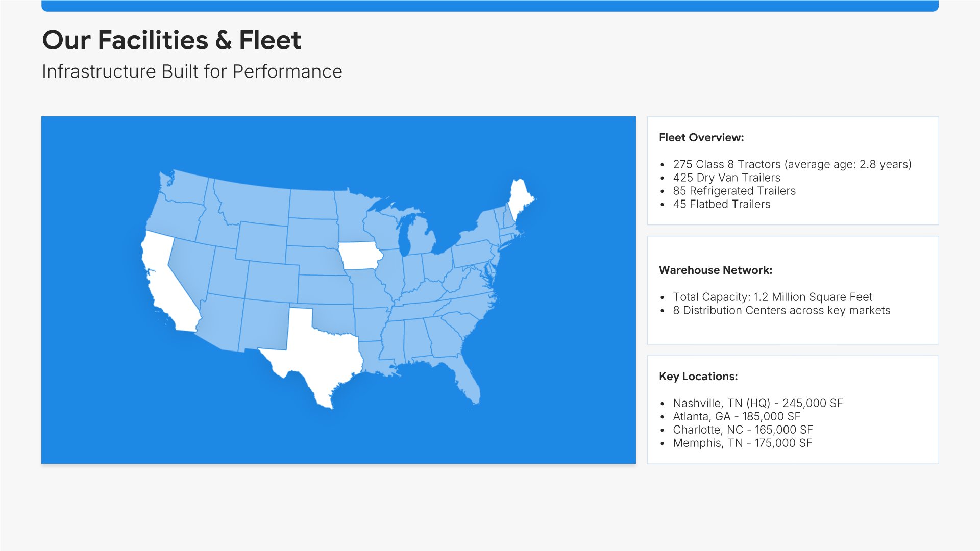Screen dimensions: 980x551
Task: Select the "275 Class 8 Tractors" bullet
Action: (792, 164)
